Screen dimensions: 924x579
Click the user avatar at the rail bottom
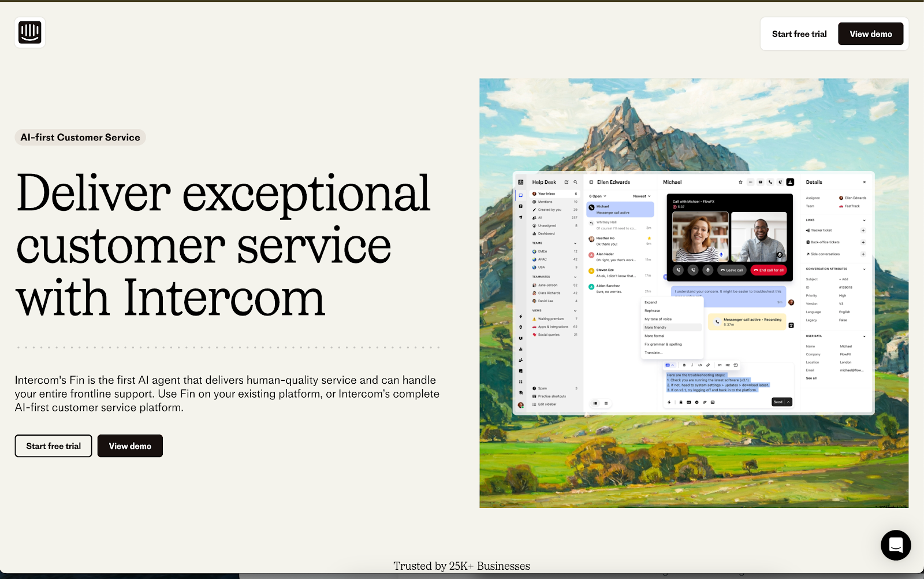click(520, 405)
